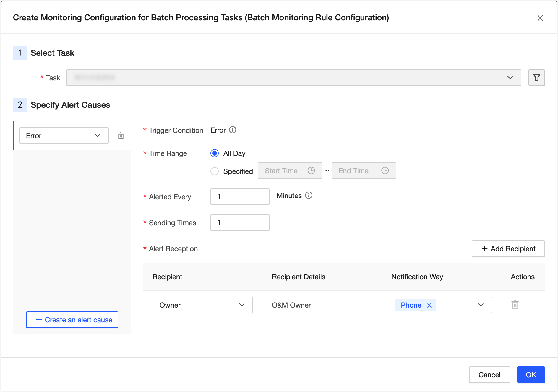Click Create an alert cause button

click(72, 320)
